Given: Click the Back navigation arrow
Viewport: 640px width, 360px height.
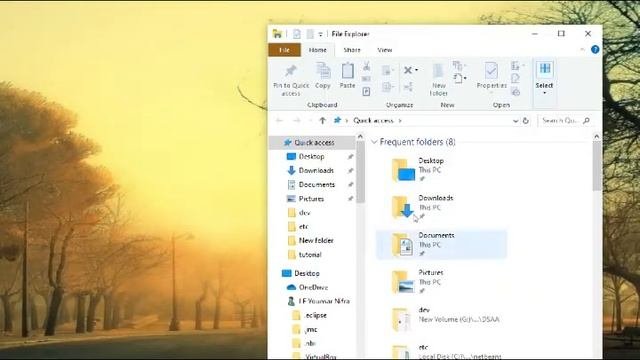Looking at the screenshot, I should [279, 121].
